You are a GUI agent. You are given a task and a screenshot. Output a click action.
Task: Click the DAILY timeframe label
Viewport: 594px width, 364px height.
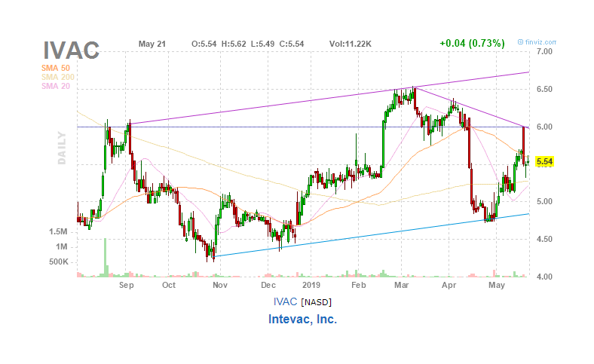coord(62,148)
